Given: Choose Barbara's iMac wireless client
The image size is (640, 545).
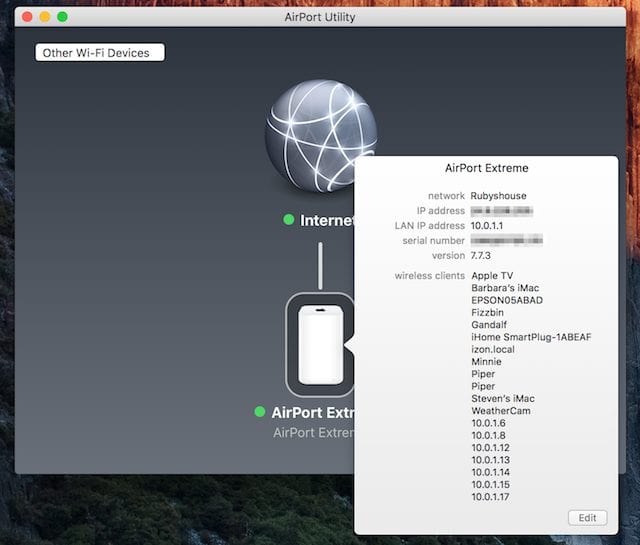Looking at the screenshot, I should coord(507,288).
